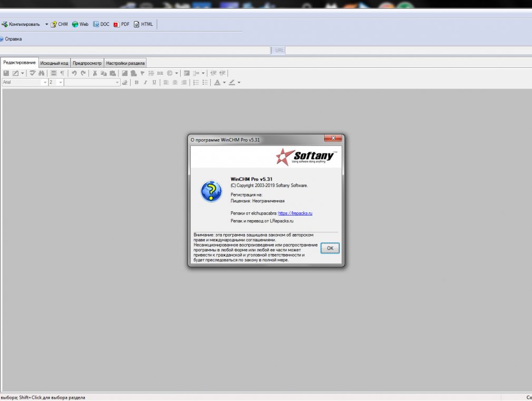Expand the special symbol dropdown arrow
Viewport: 532px width, 401px height.
[176, 73]
